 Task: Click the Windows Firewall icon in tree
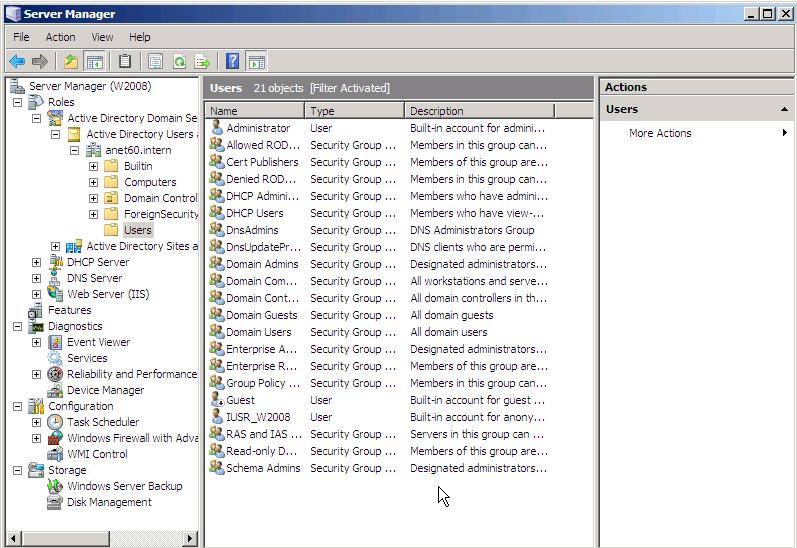55,438
